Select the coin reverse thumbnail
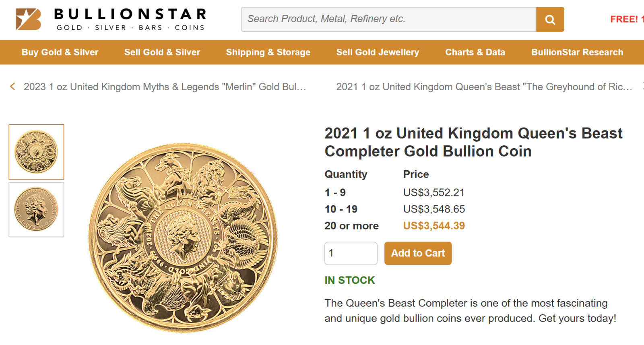 click(x=36, y=152)
